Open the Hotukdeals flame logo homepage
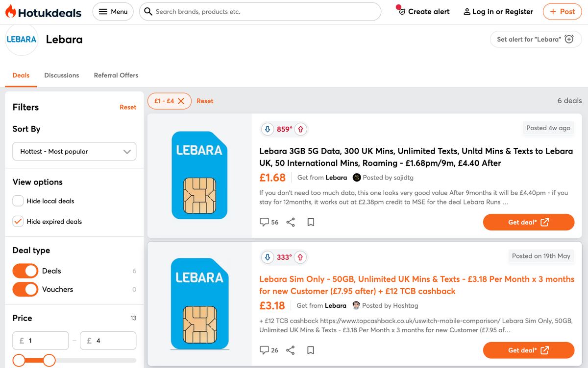The image size is (588, 368). [x=43, y=12]
